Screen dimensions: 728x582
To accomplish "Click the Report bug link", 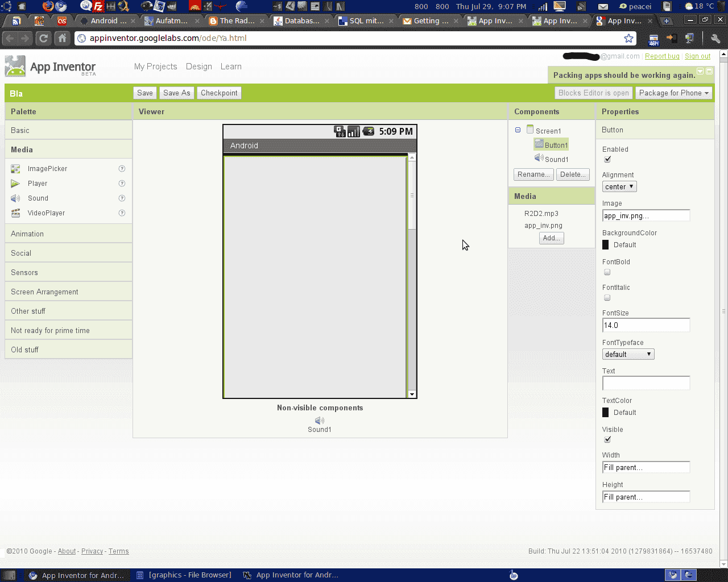I will click(662, 56).
